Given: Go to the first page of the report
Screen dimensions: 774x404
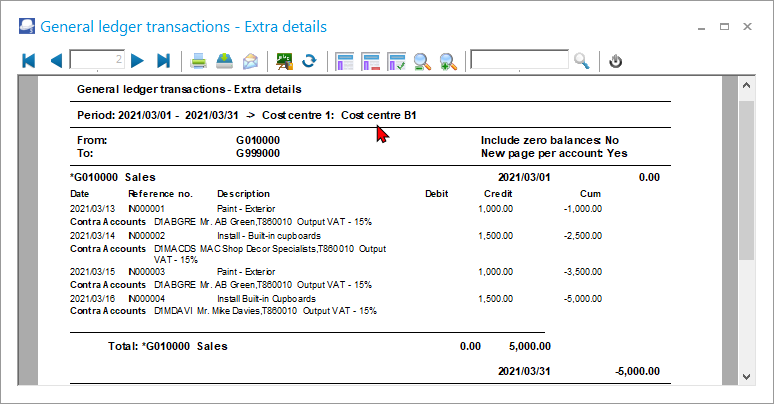Looking at the screenshot, I should coord(29,61).
